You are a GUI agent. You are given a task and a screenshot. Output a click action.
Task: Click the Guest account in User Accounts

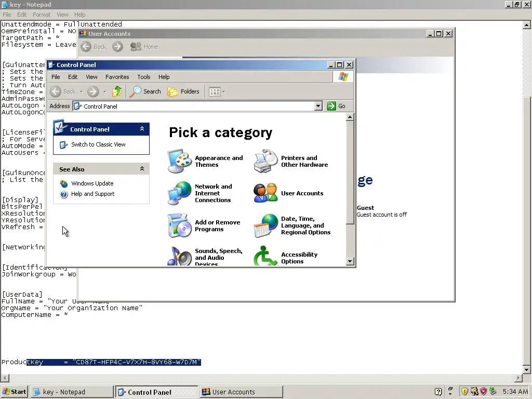(x=381, y=211)
